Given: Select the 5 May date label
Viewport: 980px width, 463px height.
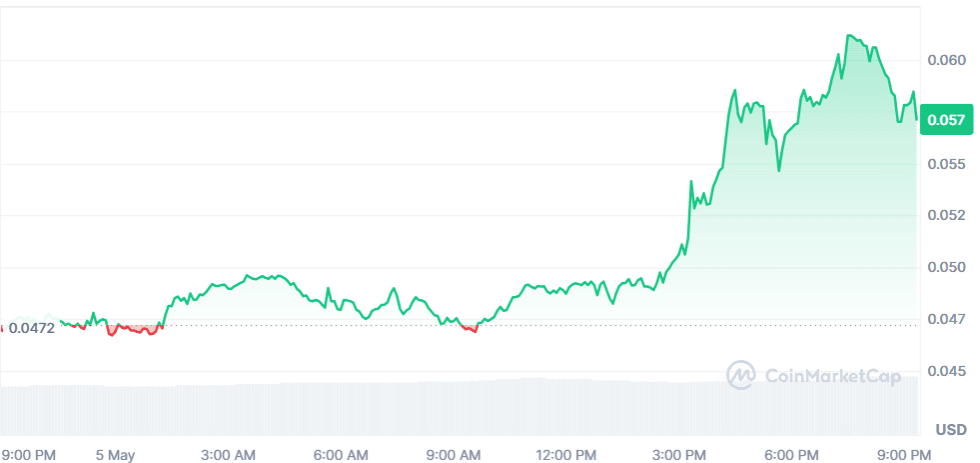Looking at the screenshot, I should 115,455.
